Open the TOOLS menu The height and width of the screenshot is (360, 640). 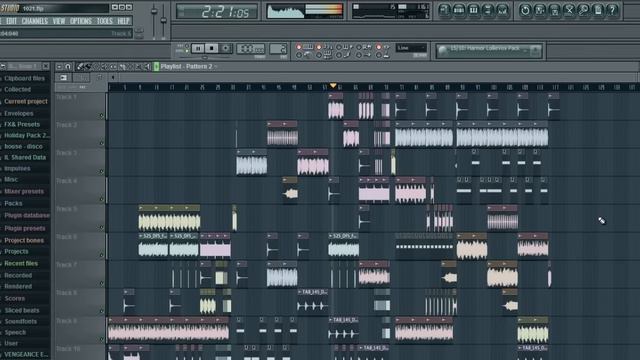(x=104, y=21)
